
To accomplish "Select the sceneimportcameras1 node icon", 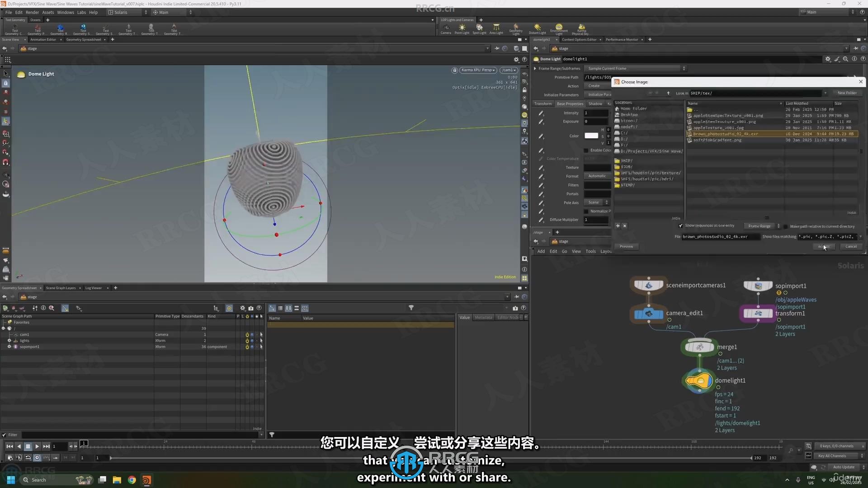I will pyautogui.click(x=649, y=286).
